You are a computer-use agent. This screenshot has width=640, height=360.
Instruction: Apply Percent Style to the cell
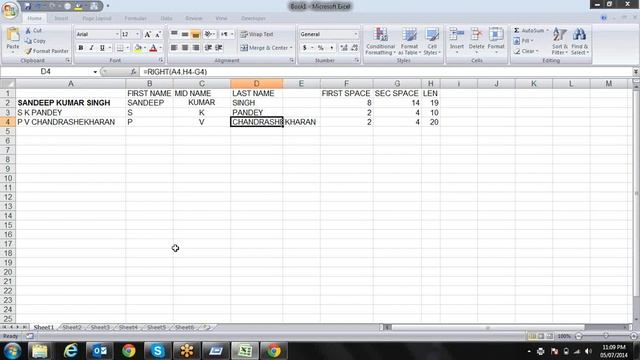[x=321, y=48]
